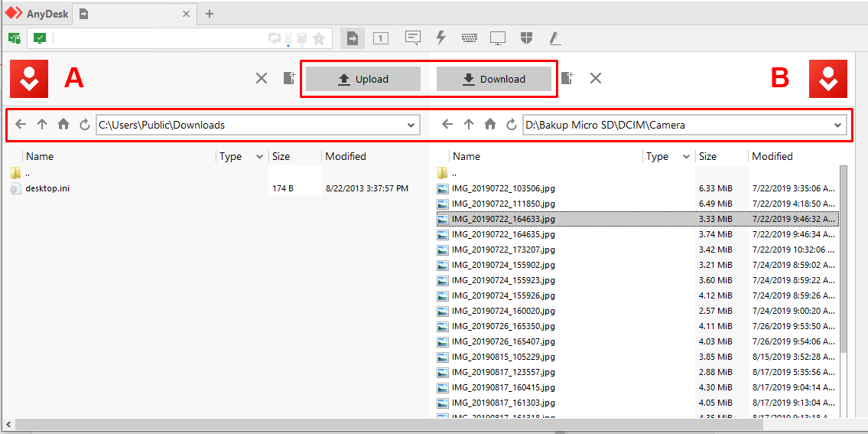868x434 pixels.
Task: Expand the D:\Bakup Micro SD path dropdown
Action: (837, 126)
